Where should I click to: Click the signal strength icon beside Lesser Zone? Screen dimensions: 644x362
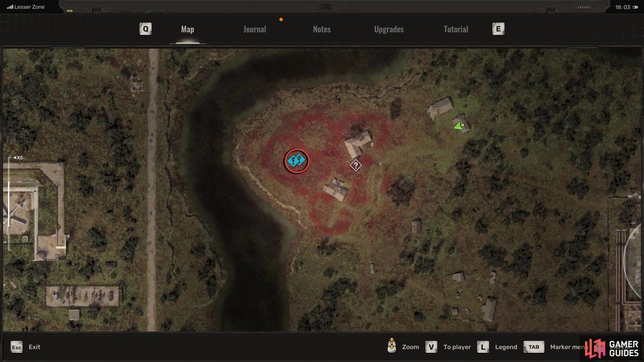coord(10,6)
